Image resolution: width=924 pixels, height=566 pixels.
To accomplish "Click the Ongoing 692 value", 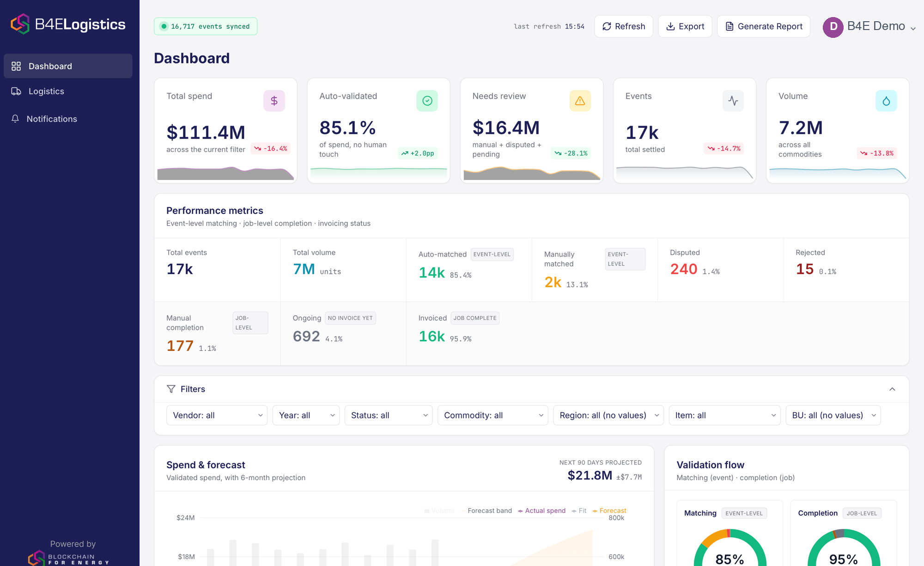I will click(306, 337).
